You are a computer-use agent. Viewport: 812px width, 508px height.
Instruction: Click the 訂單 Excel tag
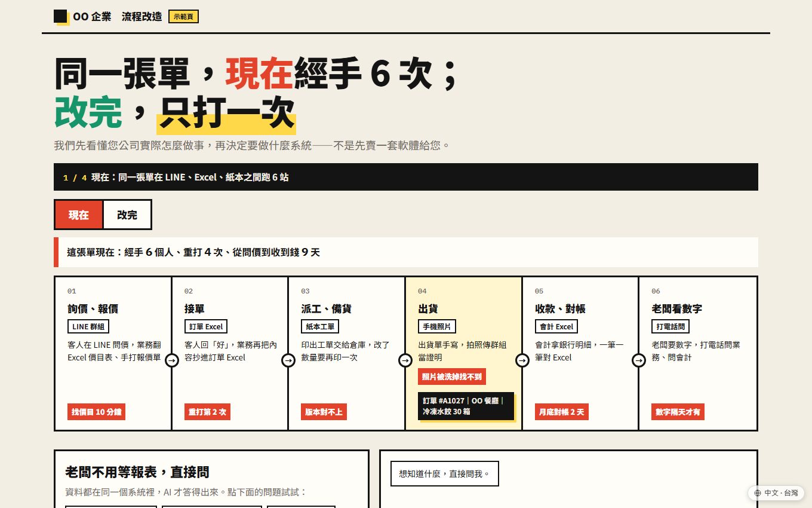[x=206, y=326]
